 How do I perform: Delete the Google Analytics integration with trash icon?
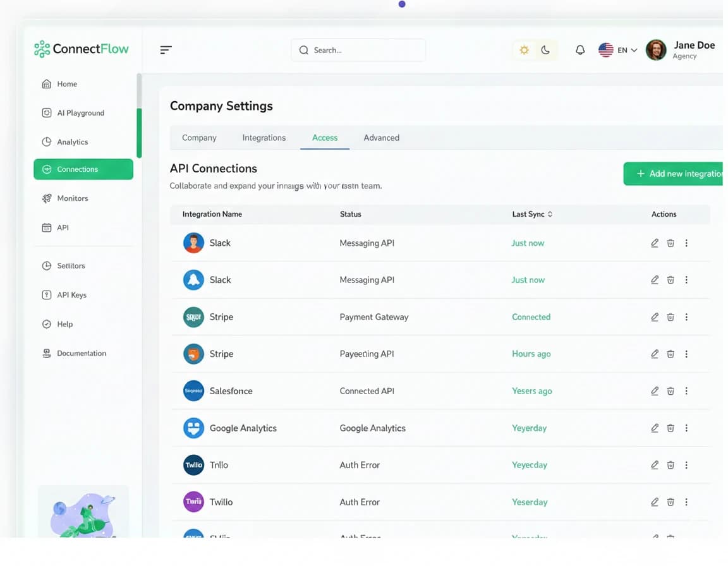click(x=670, y=428)
